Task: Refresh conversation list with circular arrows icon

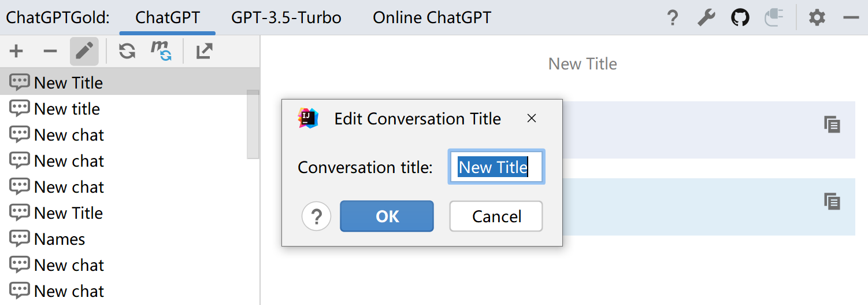Action: [127, 52]
